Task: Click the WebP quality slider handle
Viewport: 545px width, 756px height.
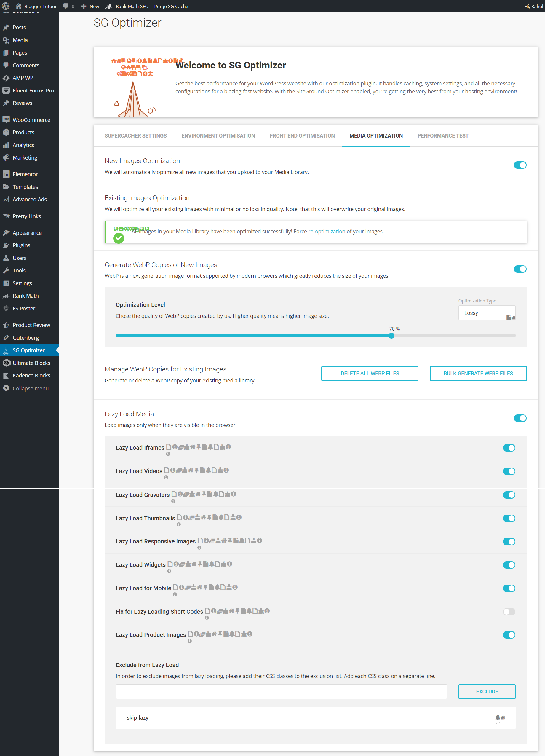Action: [x=392, y=336]
